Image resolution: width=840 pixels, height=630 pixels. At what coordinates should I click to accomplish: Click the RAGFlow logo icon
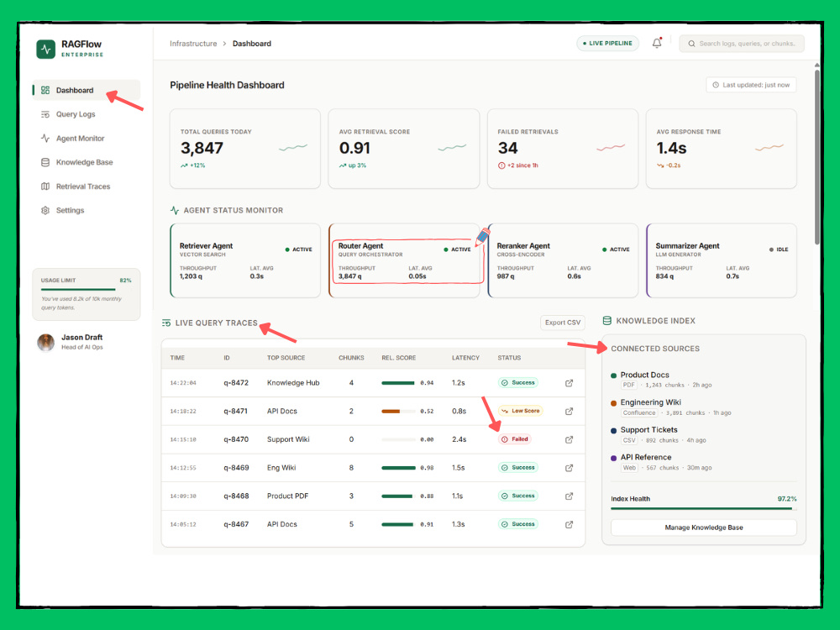(x=45, y=49)
